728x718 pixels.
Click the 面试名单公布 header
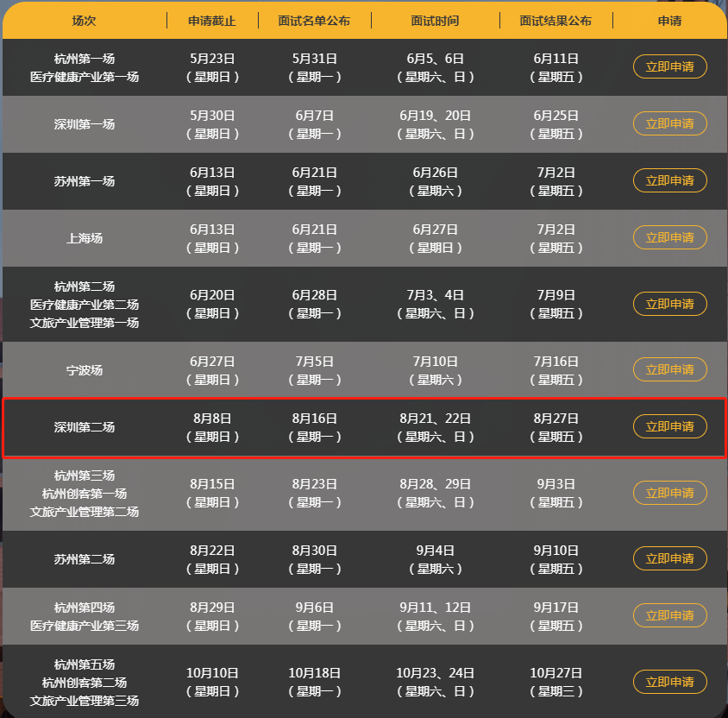[315, 21]
